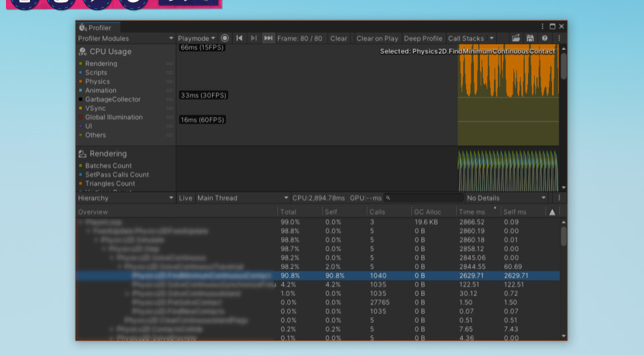Toggle VSync category visibility
The height and width of the screenshot is (355, 644).
click(x=81, y=108)
